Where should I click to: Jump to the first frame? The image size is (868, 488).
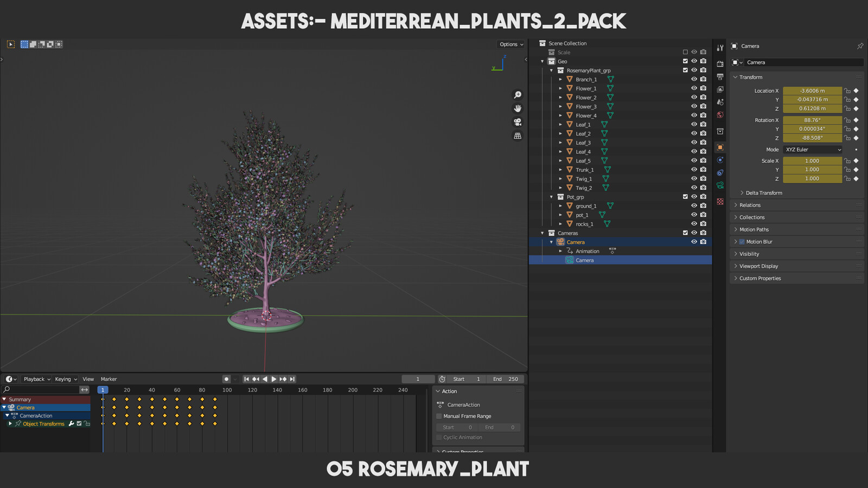coord(246,379)
